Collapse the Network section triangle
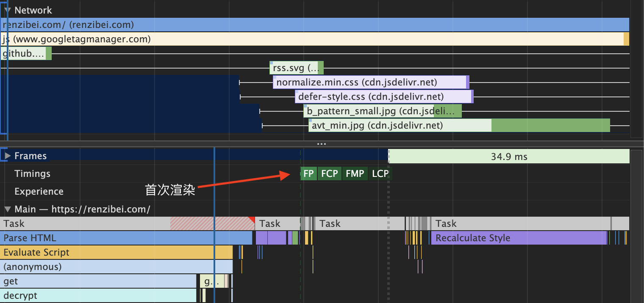Screen dimensions: 644x303 tap(7, 10)
